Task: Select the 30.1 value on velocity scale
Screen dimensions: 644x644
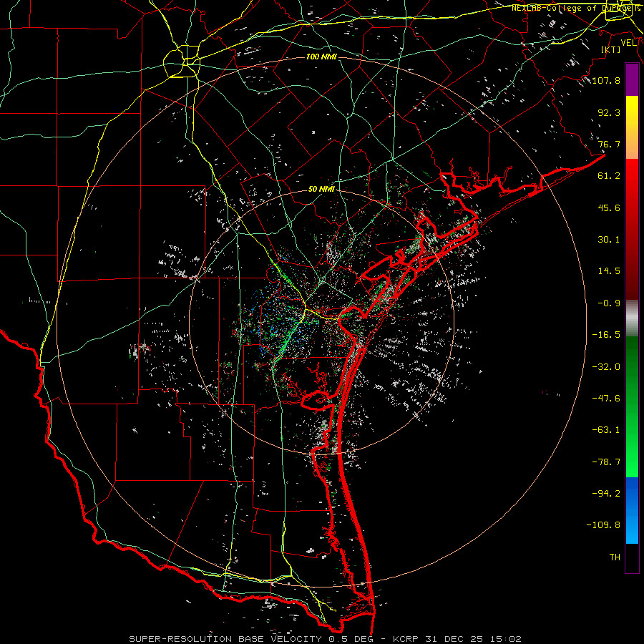Action: [609, 240]
